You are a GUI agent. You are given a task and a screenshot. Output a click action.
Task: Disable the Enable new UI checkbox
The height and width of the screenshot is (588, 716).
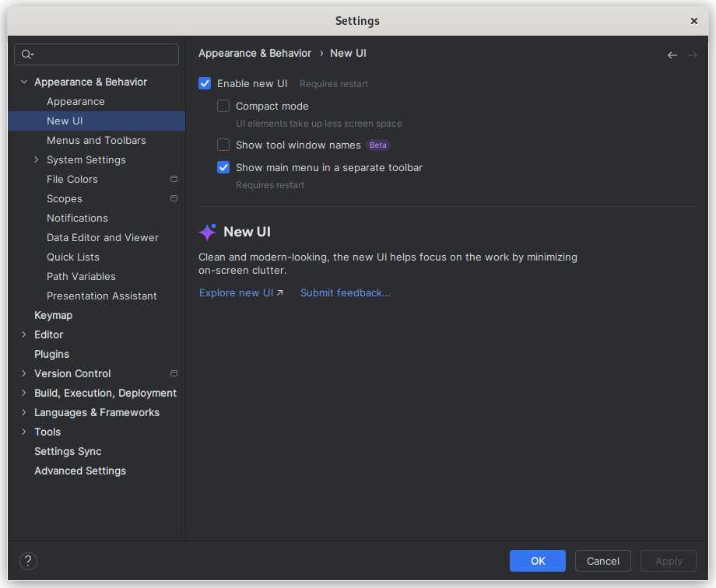pyautogui.click(x=205, y=83)
